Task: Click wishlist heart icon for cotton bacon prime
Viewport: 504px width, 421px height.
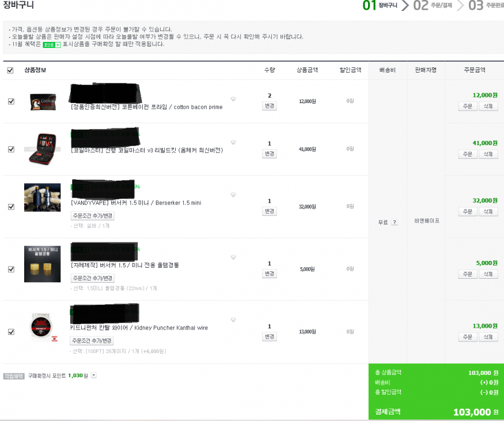Action: point(233,99)
